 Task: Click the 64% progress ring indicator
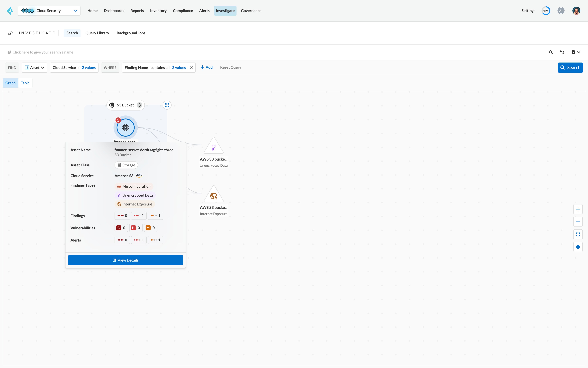546,11
